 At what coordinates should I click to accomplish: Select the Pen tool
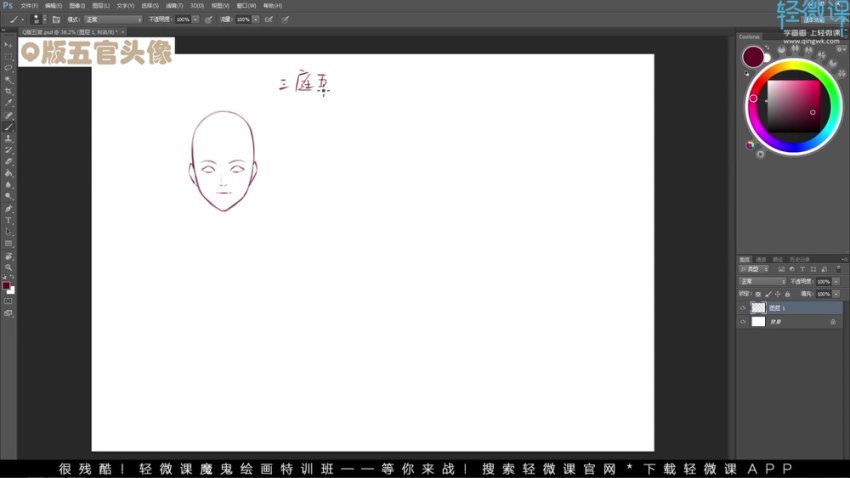pos(8,209)
